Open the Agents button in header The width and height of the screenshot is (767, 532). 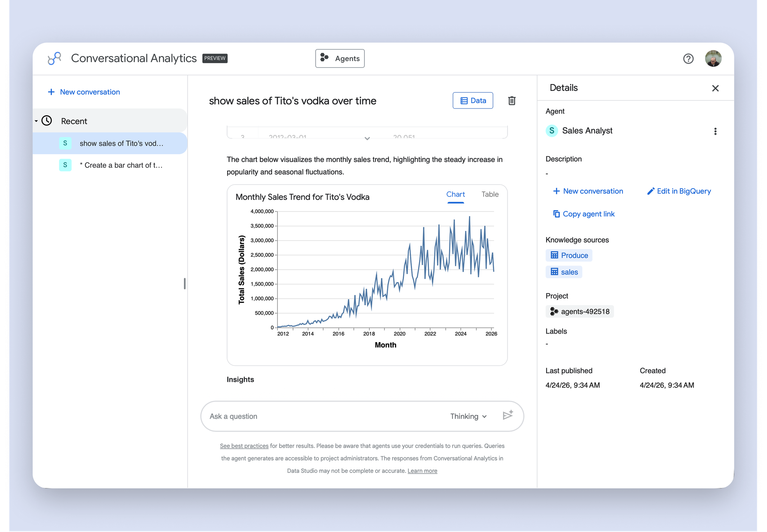[340, 59]
